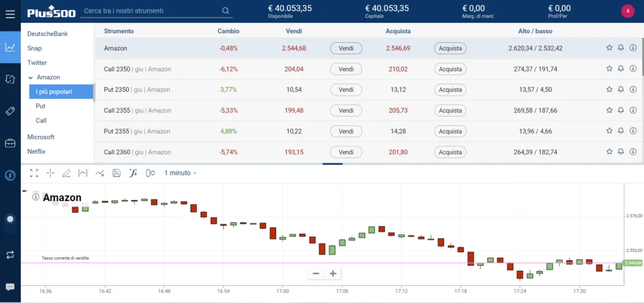Open notifications badge showing 4

627,11
